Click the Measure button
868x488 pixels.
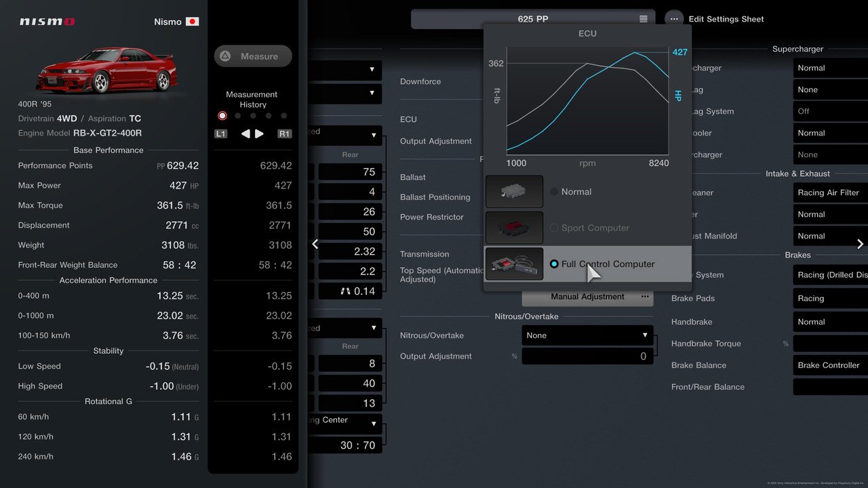tap(253, 56)
